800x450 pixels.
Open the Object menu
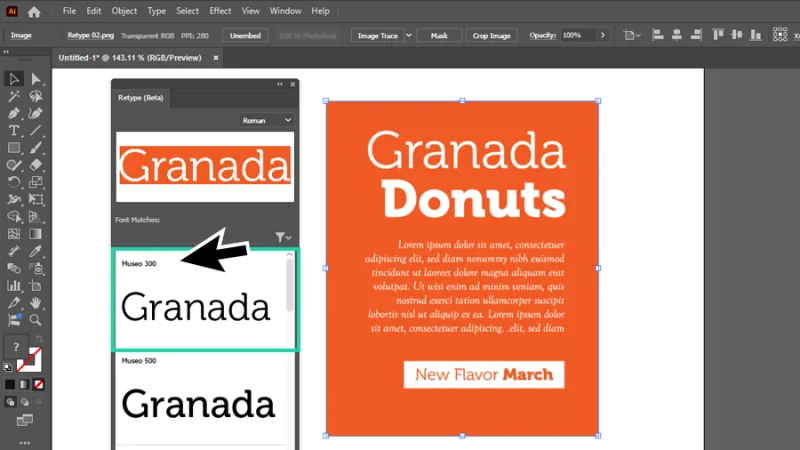124,11
